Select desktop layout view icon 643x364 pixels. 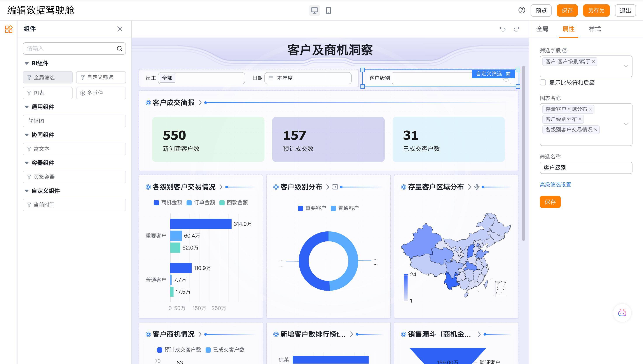pos(314,10)
